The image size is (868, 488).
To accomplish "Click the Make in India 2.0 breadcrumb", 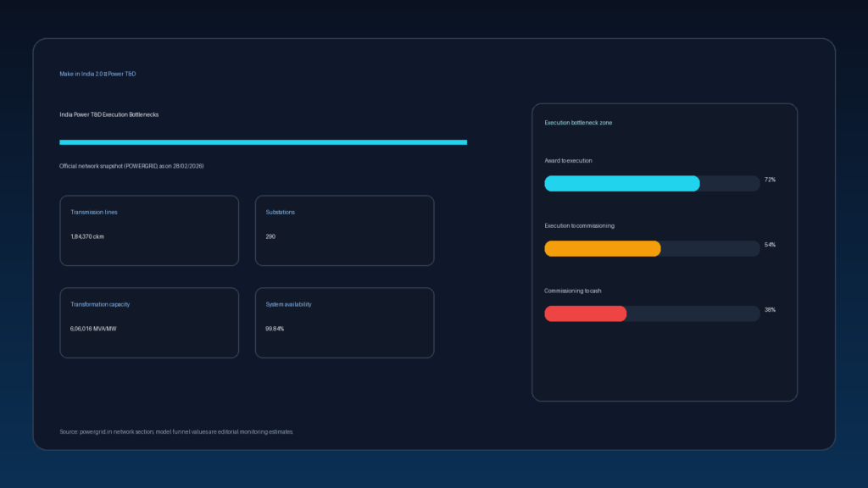I will (x=97, y=75).
